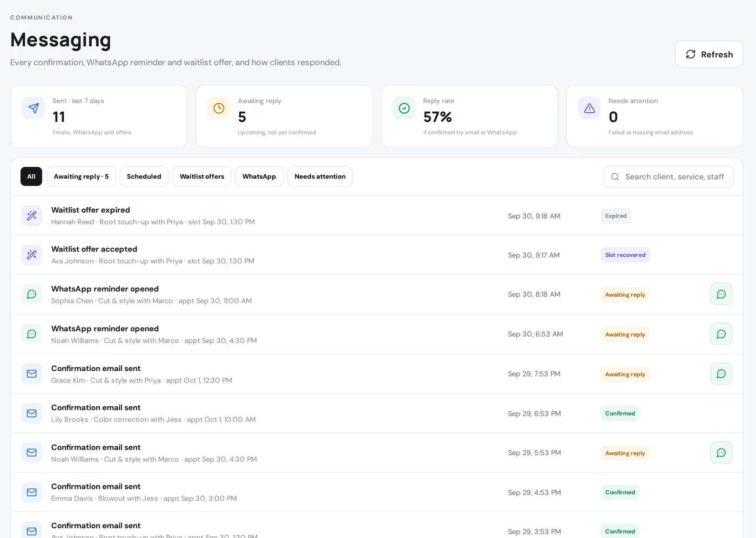The height and width of the screenshot is (538, 756).
Task: Refresh the messaging list
Action: coord(709,55)
